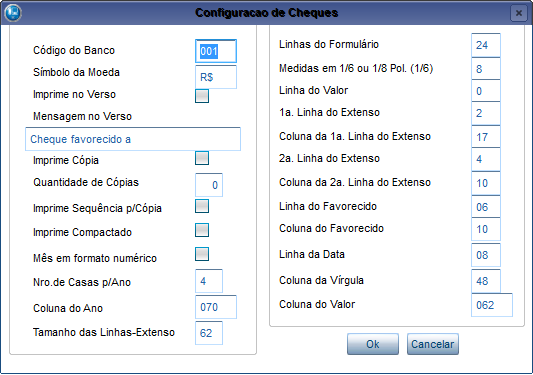The image size is (533, 375).
Task: Select the Nro.de Casas p/Ano field
Action: [x=209, y=281]
